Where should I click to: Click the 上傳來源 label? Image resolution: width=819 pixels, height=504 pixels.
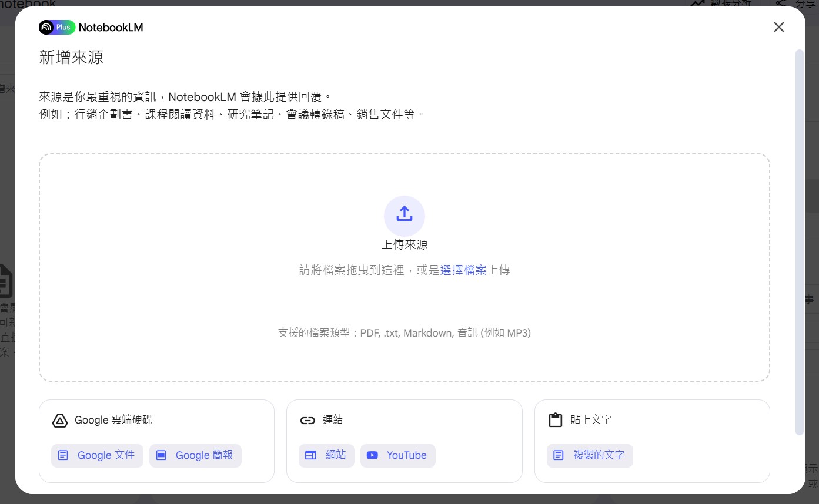coord(405,245)
